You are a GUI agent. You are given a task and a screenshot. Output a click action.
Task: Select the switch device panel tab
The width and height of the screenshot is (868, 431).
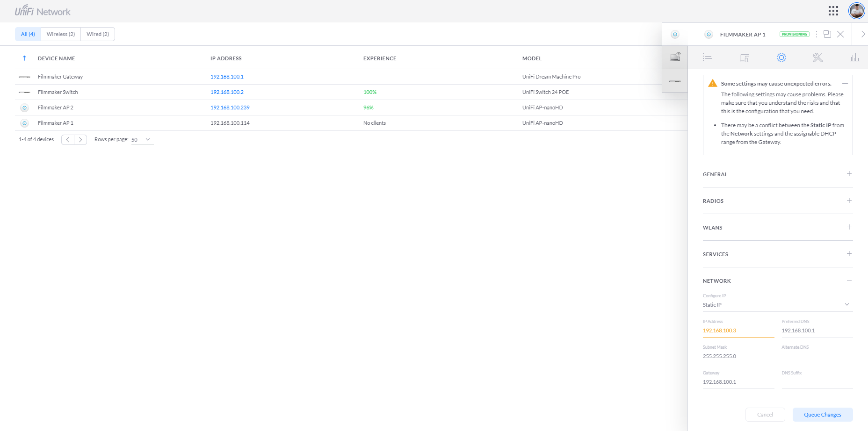coord(675,81)
